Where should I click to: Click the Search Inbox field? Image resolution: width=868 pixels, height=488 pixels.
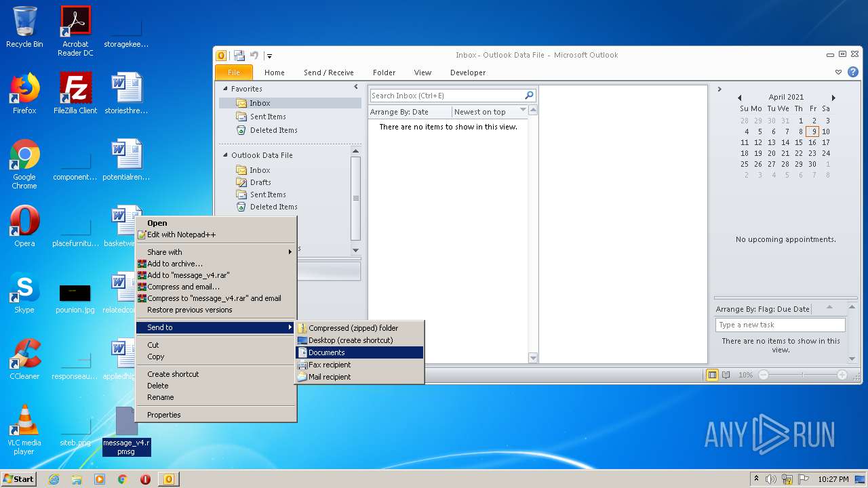point(446,96)
